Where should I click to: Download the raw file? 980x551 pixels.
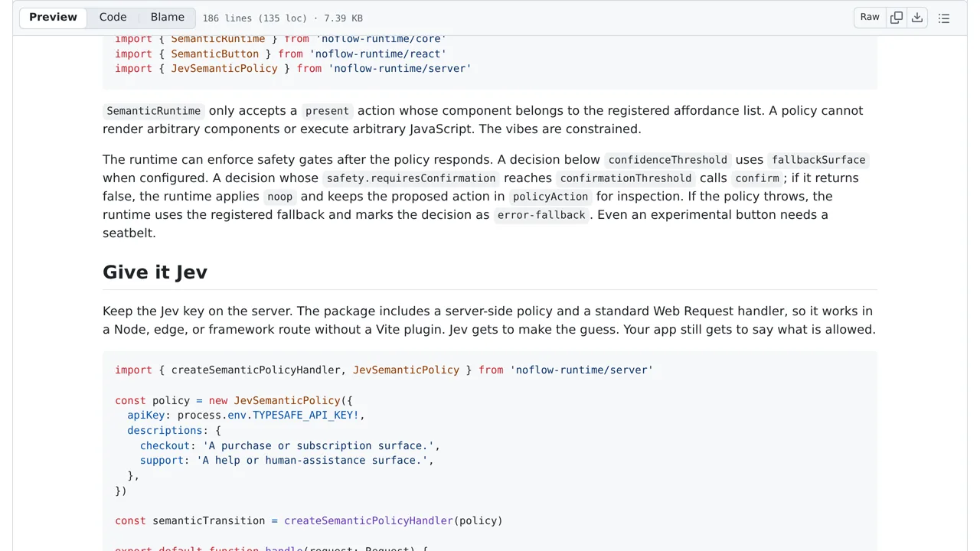917,18
